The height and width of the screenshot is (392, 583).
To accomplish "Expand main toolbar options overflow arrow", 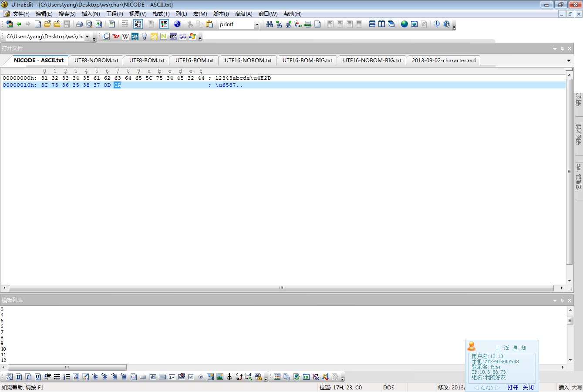I will [454, 27].
